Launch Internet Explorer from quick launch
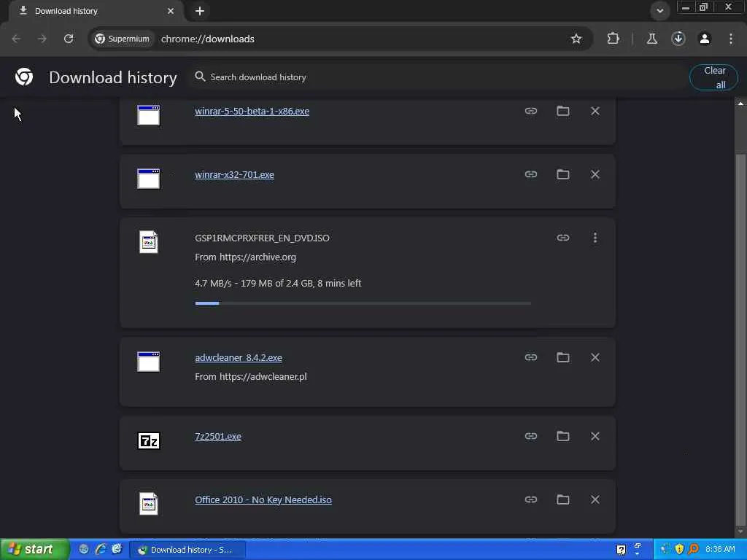Viewport: 747px width, 560px height. point(101,549)
